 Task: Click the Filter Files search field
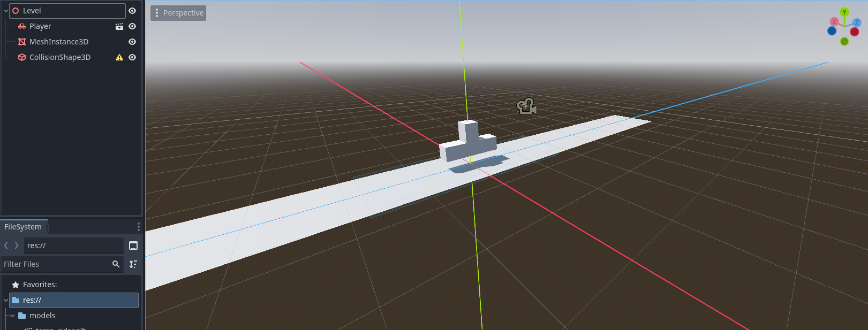pos(56,264)
